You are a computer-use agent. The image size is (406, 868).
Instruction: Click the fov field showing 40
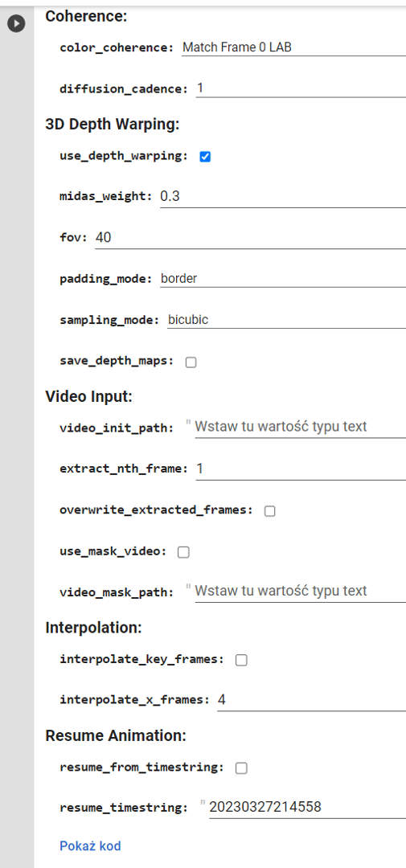point(250,238)
